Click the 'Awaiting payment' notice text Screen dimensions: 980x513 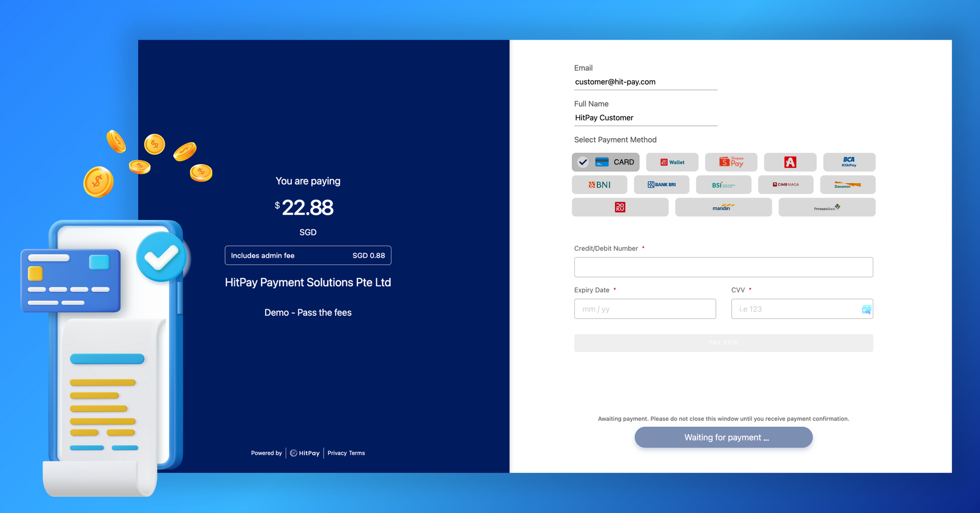(723, 419)
